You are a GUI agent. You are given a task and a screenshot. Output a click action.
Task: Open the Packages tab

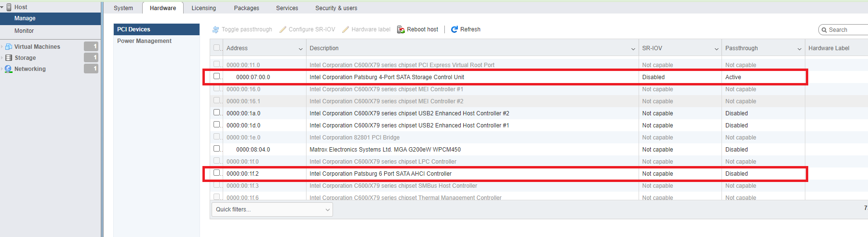pos(246,8)
